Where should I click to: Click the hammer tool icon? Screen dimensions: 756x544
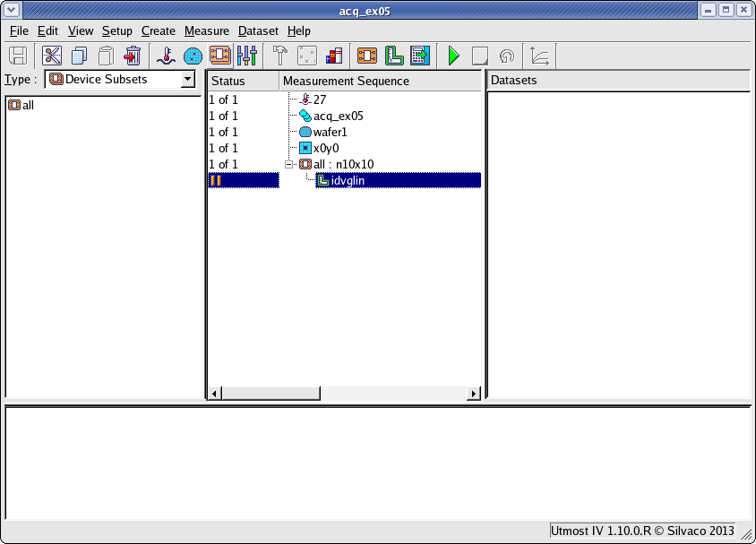point(280,56)
